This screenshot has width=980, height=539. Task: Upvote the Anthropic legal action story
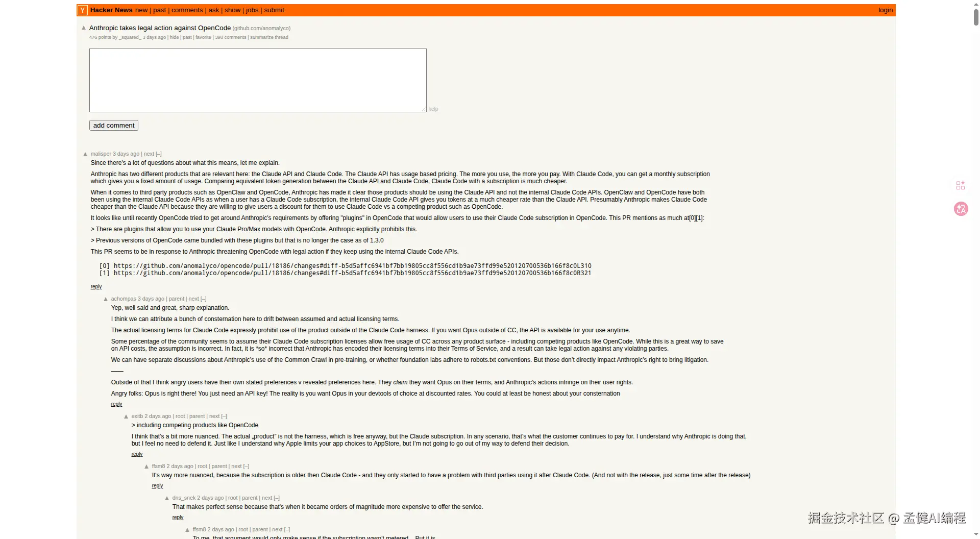[84, 28]
